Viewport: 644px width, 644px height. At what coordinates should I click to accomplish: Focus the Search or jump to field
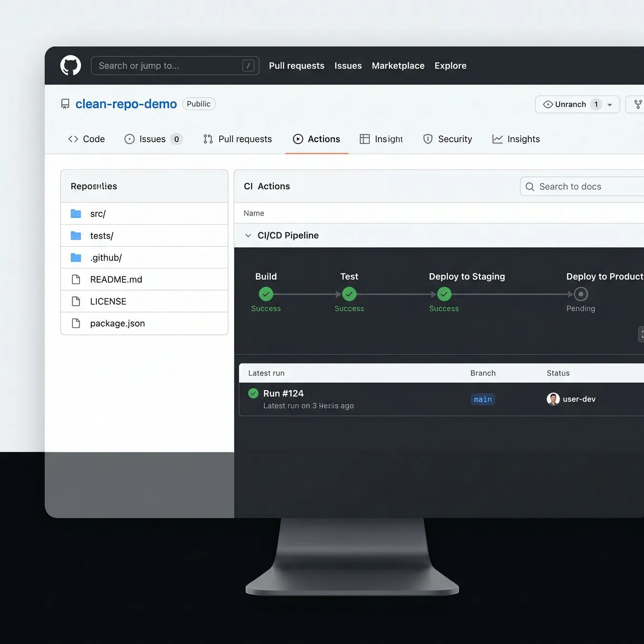tap(175, 65)
